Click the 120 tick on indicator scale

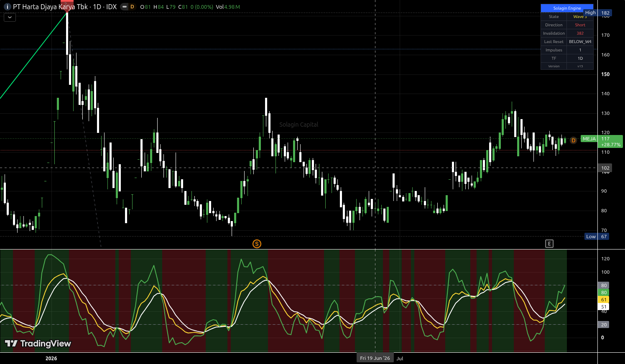coord(605,259)
